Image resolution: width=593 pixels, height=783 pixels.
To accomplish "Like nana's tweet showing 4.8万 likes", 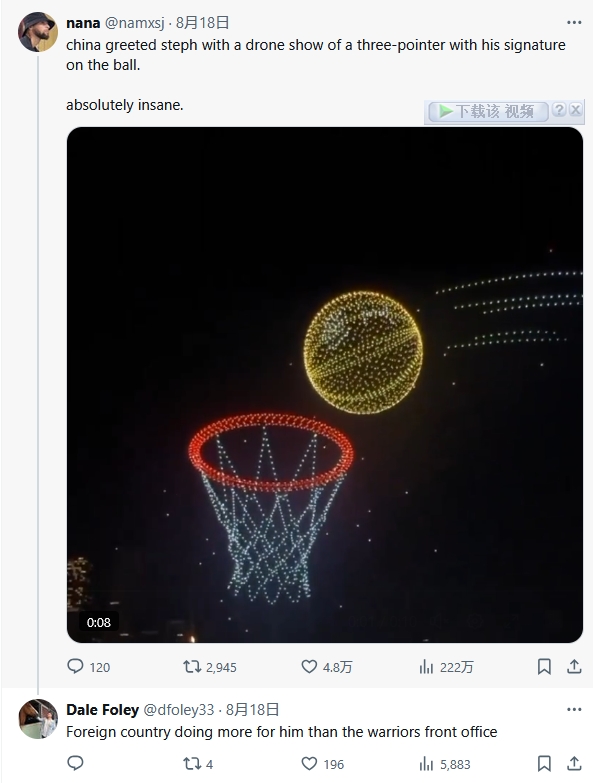I will [309, 667].
